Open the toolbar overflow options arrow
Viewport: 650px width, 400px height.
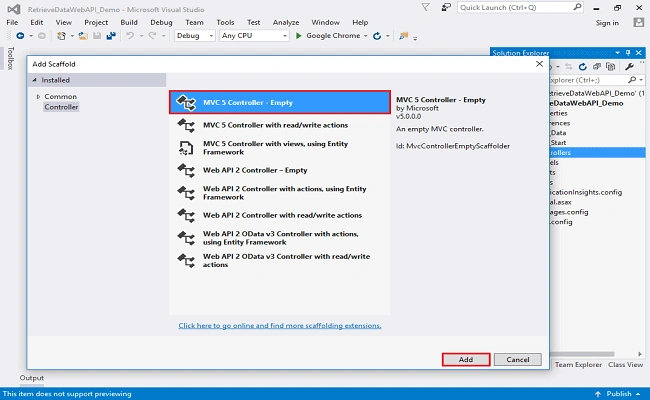415,38
